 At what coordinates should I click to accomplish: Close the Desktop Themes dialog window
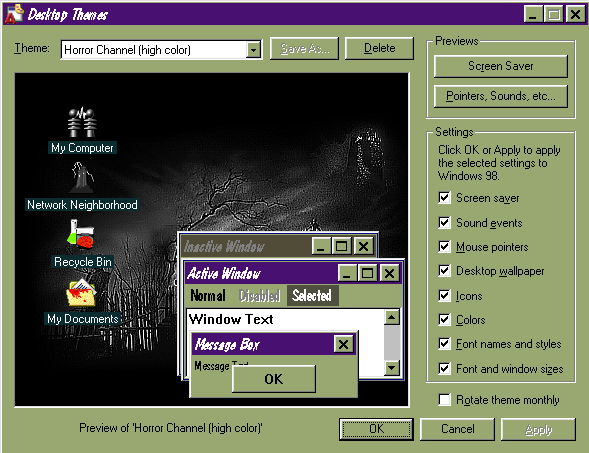[x=575, y=15]
